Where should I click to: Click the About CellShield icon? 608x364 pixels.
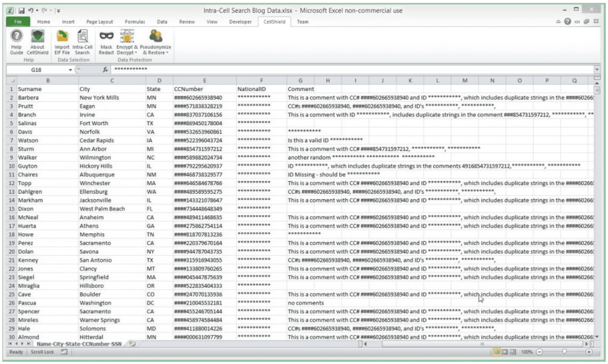pos(37,42)
